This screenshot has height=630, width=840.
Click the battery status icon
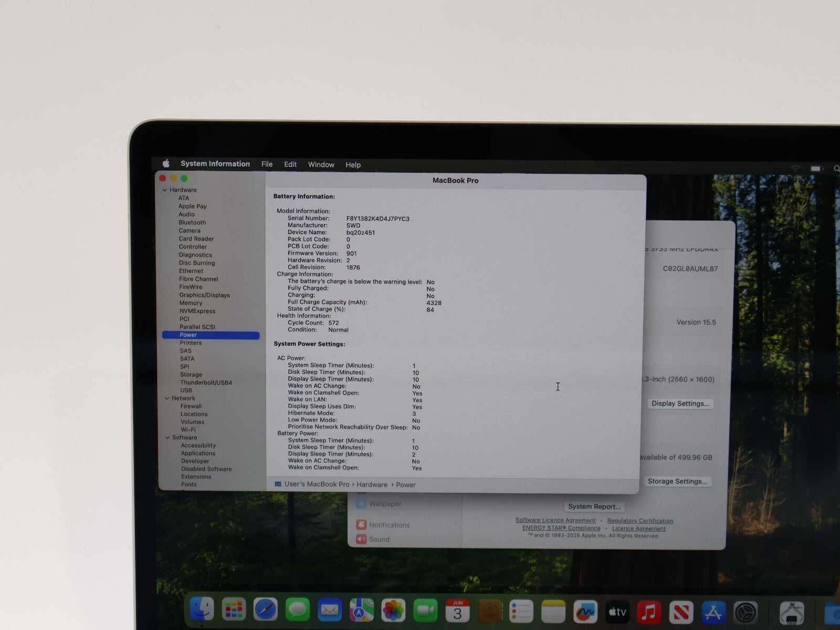pos(816,169)
